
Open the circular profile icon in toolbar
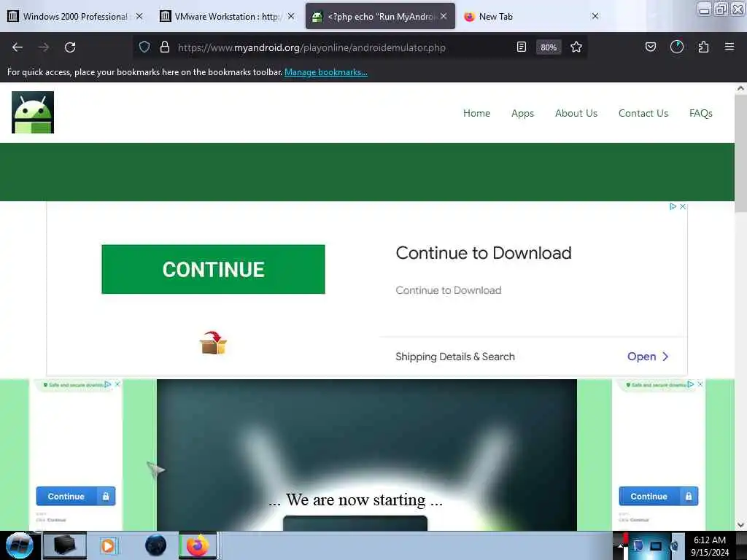tap(677, 47)
